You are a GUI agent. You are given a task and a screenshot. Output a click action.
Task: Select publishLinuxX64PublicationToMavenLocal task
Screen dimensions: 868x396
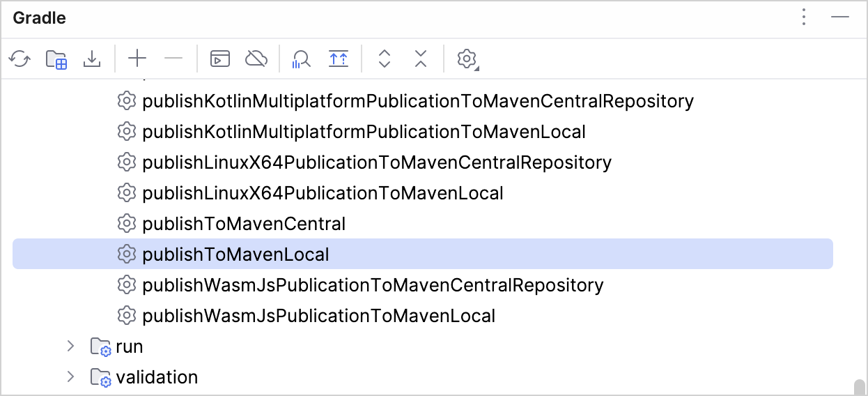[x=323, y=193]
